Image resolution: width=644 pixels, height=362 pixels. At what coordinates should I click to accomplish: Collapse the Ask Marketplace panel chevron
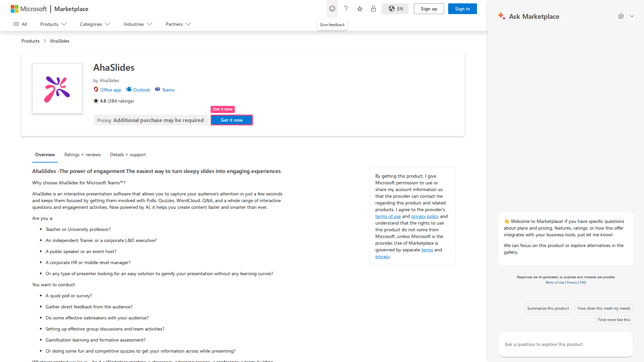tap(632, 16)
